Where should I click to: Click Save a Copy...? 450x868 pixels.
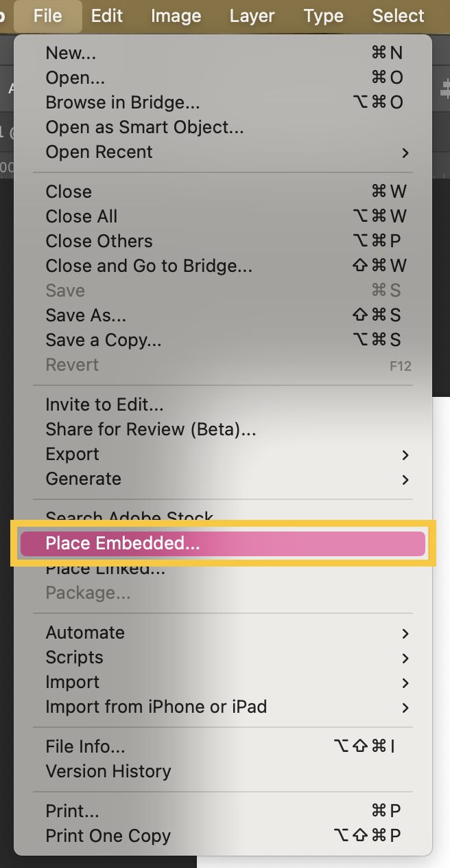pyautogui.click(x=104, y=341)
